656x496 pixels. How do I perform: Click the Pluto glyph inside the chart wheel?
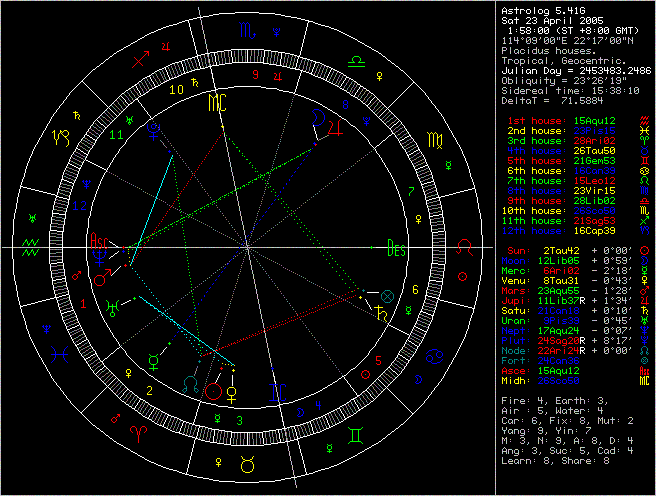coord(152,130)
